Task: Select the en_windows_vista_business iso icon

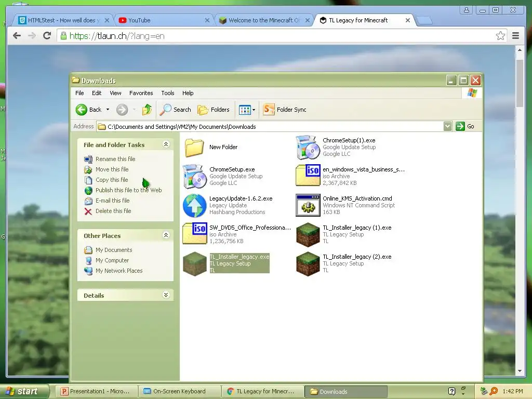Action: point(308,176)
